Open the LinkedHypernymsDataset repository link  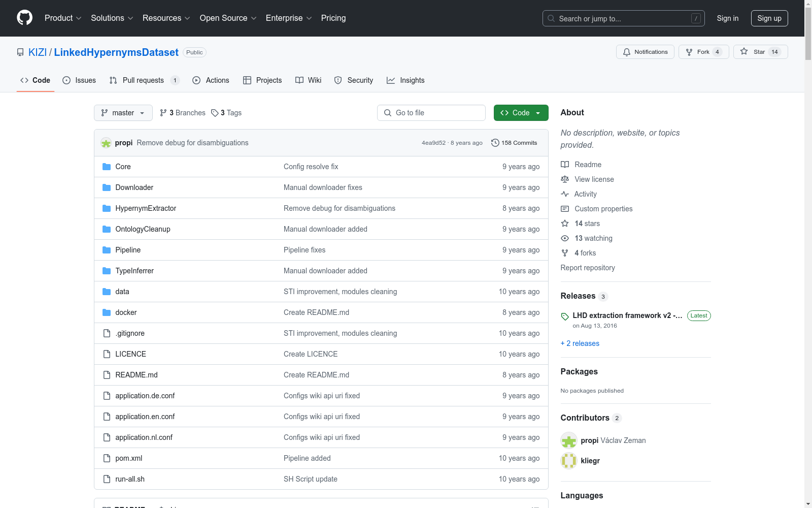[116, 52]
